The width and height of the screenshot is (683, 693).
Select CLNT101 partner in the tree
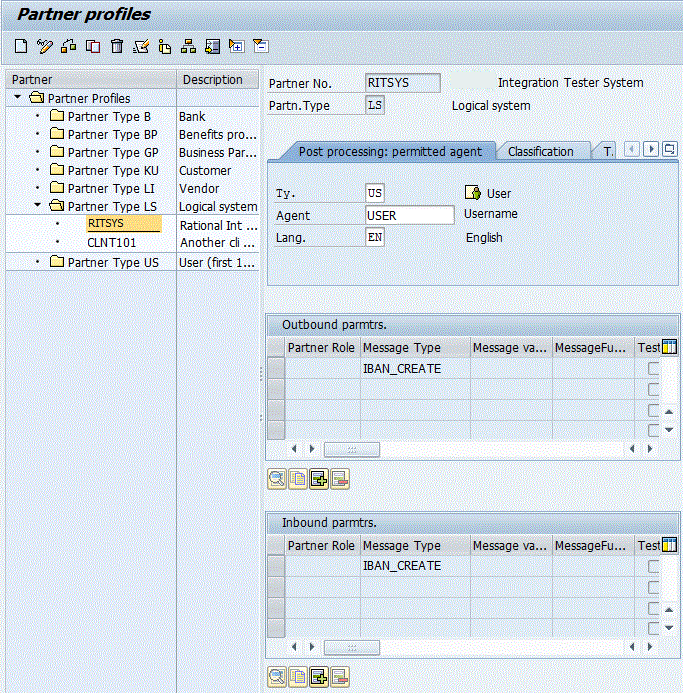coord(111,242)
